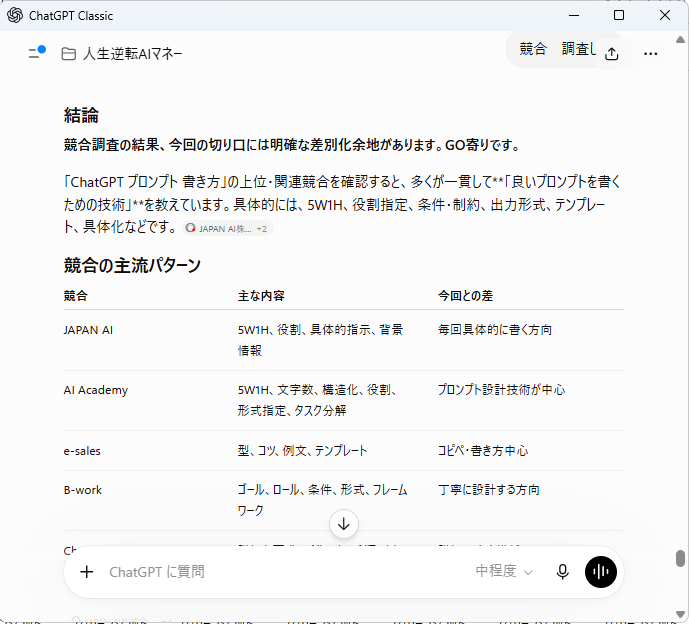The image size is (689, 624).
Task: Select the e-sales table cell
Action: (82, 451)
